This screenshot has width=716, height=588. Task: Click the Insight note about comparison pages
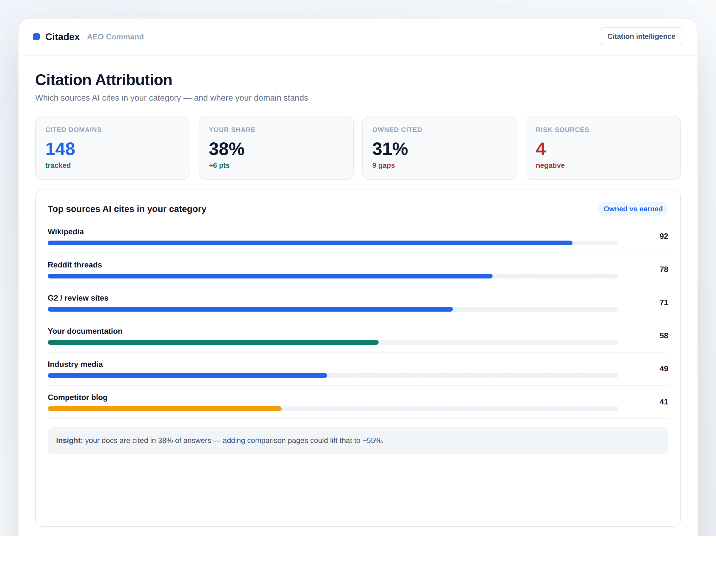tap(358, 440)
